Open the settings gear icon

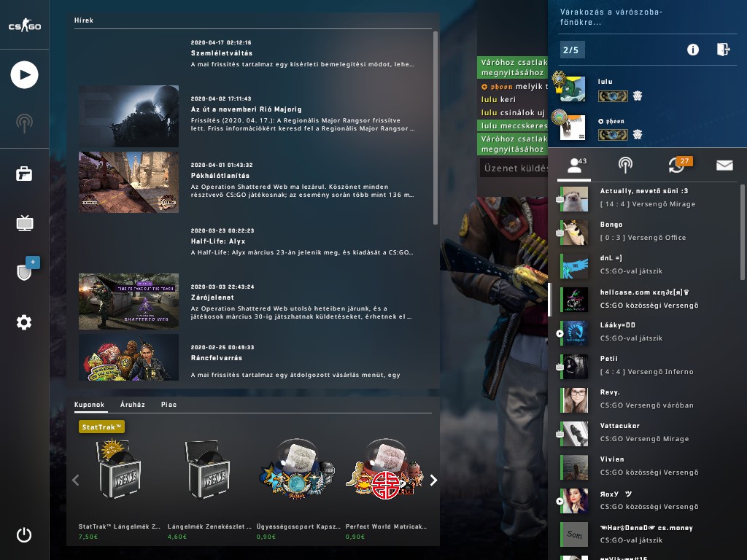24,322
